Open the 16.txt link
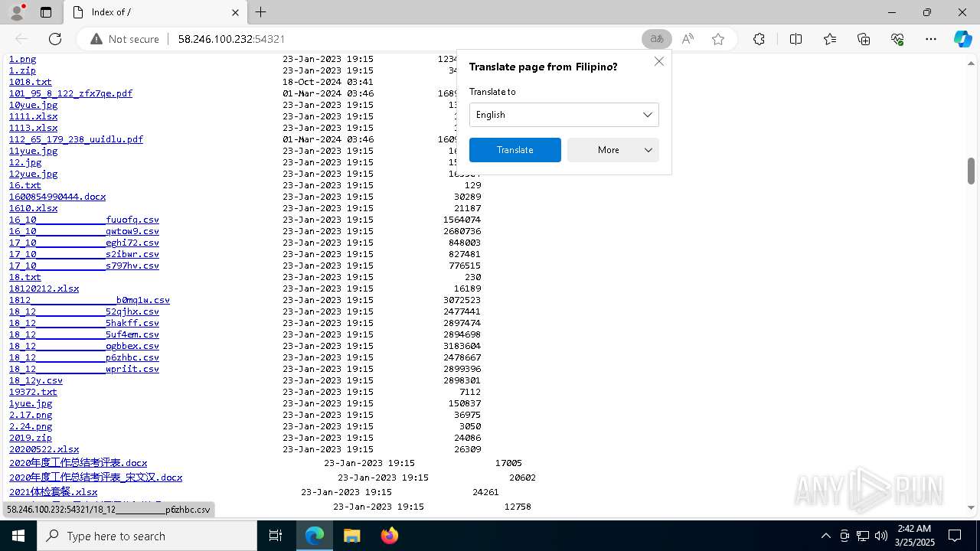The height and width of the screenshot is (551, 980). [x=25, y=185]
